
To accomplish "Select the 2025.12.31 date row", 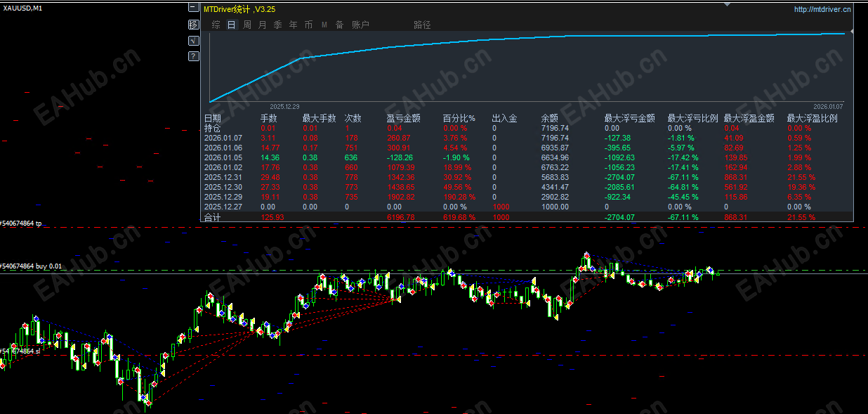I will 223,178.
